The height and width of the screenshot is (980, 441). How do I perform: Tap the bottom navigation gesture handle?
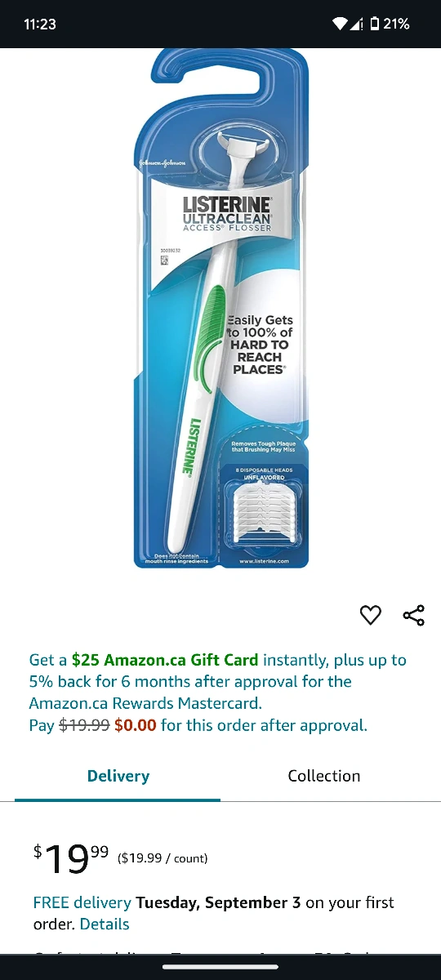(x=220, y=966)
